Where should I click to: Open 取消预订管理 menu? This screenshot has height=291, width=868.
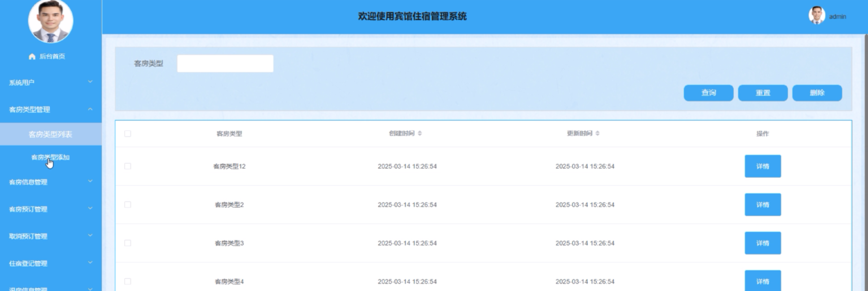[51, 236]
